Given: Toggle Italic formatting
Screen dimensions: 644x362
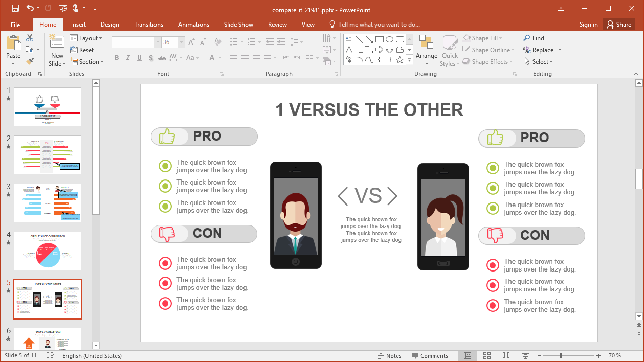Looking at the screenshot, I should (128, 58).
